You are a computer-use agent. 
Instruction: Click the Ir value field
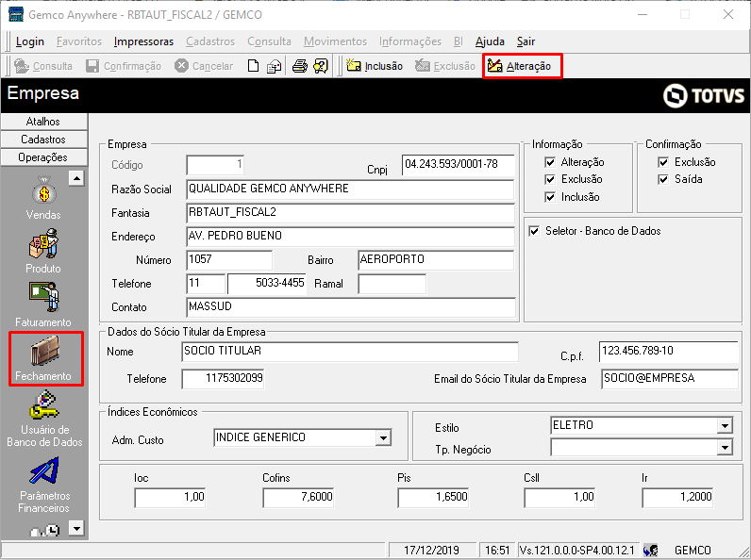pos(677,497)
